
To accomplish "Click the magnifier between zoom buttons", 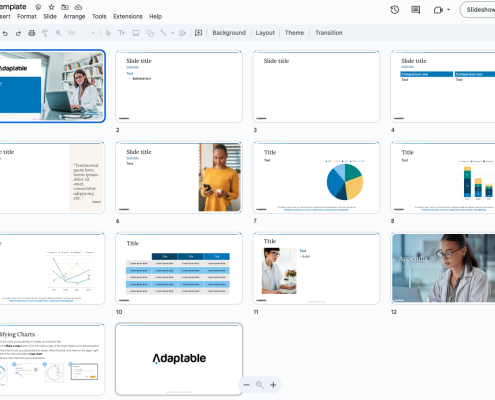I will [259, 385].
